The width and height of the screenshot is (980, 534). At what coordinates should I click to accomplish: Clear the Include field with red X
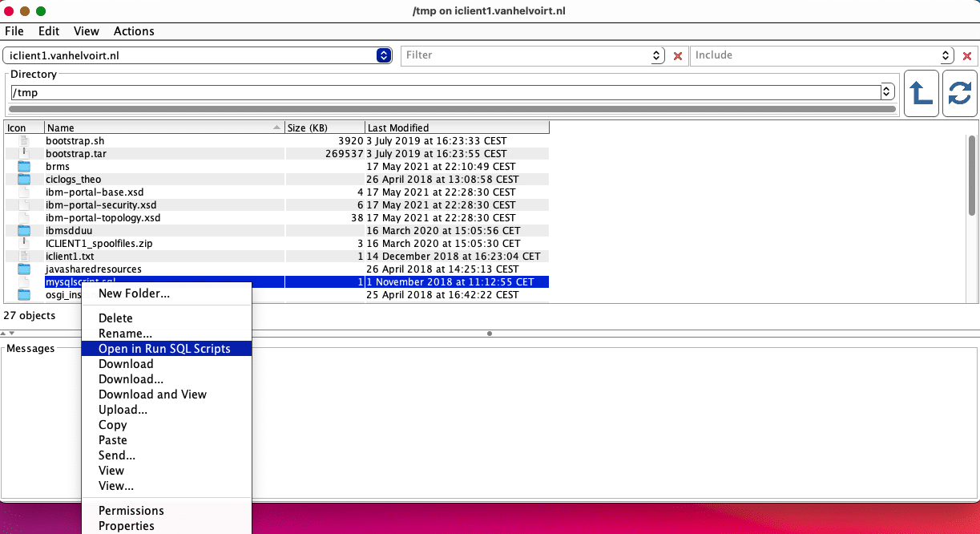coord(966,56)
